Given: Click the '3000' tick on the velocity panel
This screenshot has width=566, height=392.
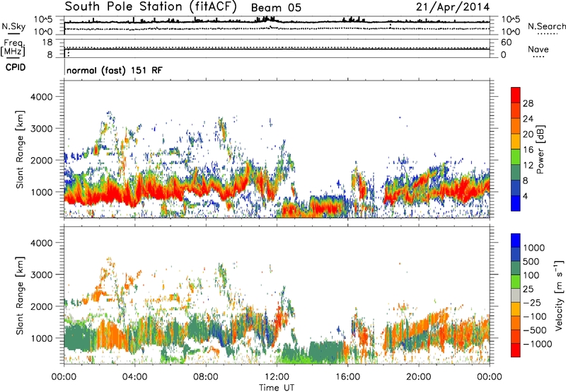Looking at the screenshot, I should (41, 275).
